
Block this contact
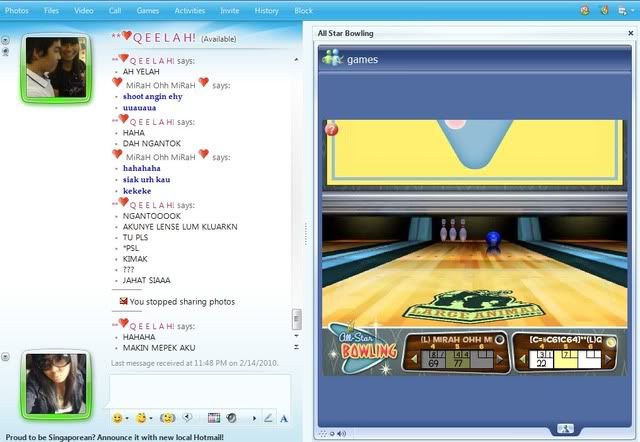(x=303, y=11)
